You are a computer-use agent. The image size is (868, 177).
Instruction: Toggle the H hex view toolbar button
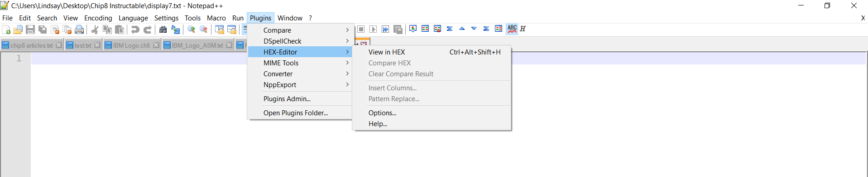(523, 29)
